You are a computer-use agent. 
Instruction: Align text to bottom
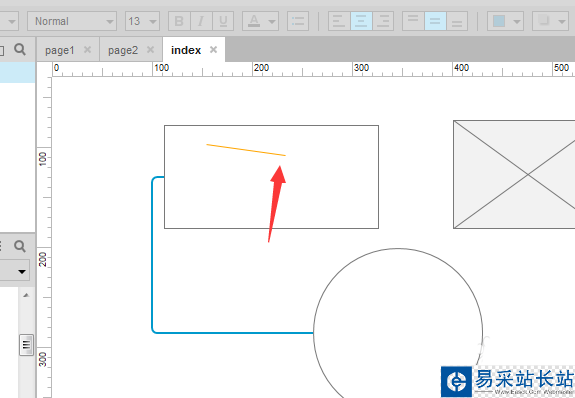pos(457,21)
